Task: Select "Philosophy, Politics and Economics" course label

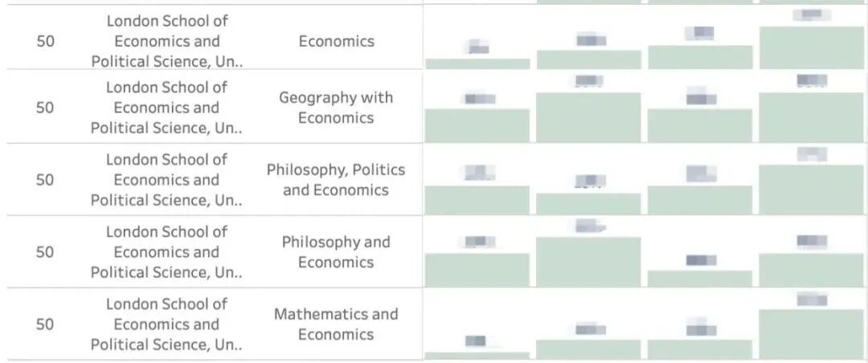Action: click(x=336, y=180)
